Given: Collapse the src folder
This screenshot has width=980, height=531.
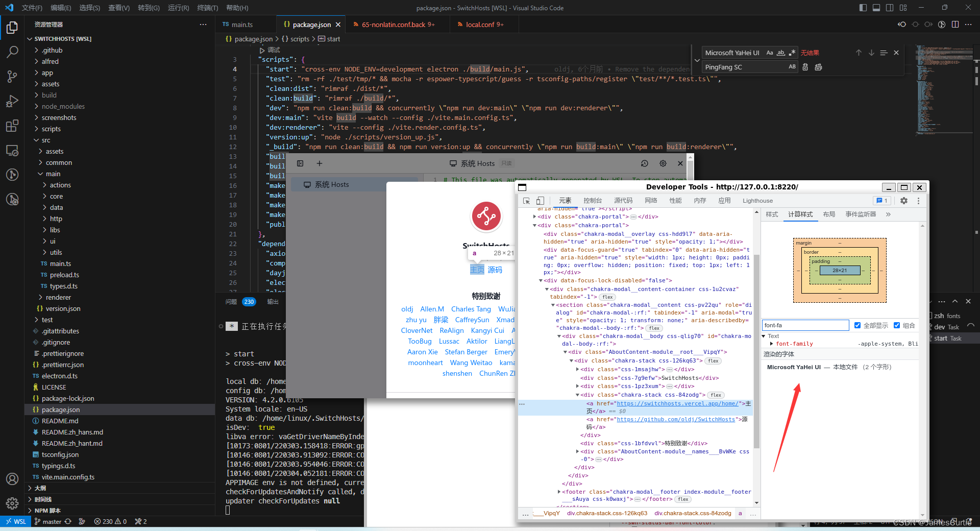Looking at the screenshot, I should coord(46,140).
